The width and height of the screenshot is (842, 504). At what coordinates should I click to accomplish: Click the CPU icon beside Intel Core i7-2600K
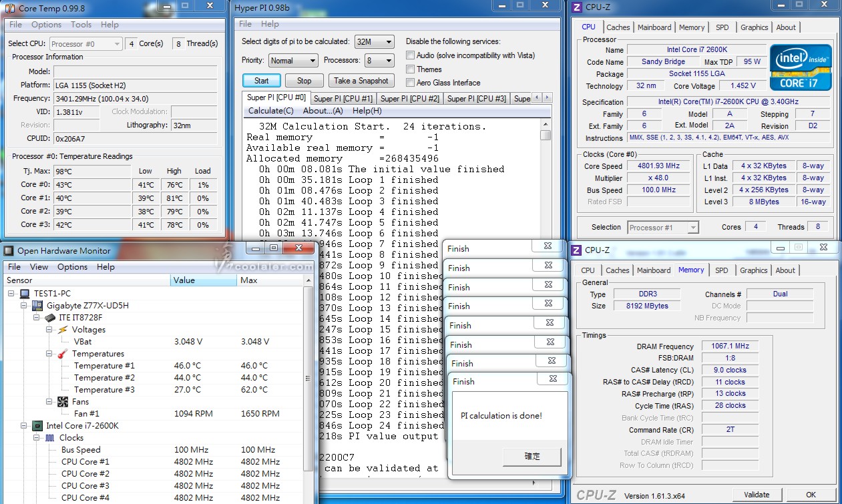click(38, 426)
